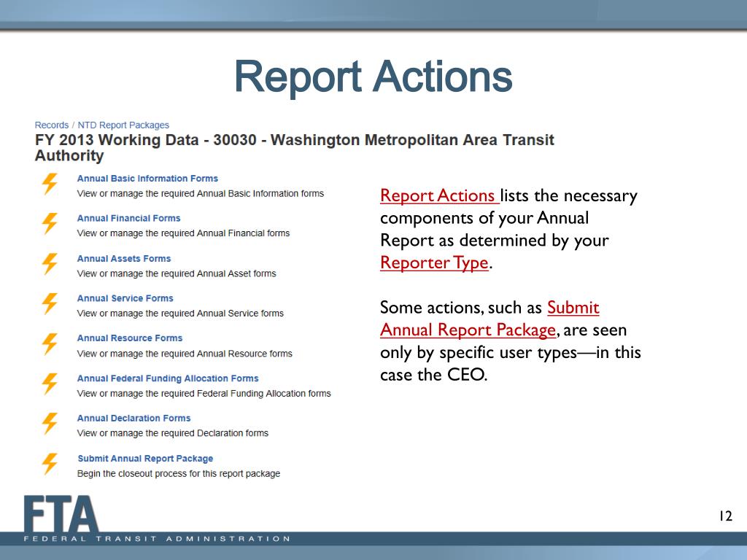
Task: Click the red Report Actions hyperlink
Action: pyautogui.click(x=438, y=195)
